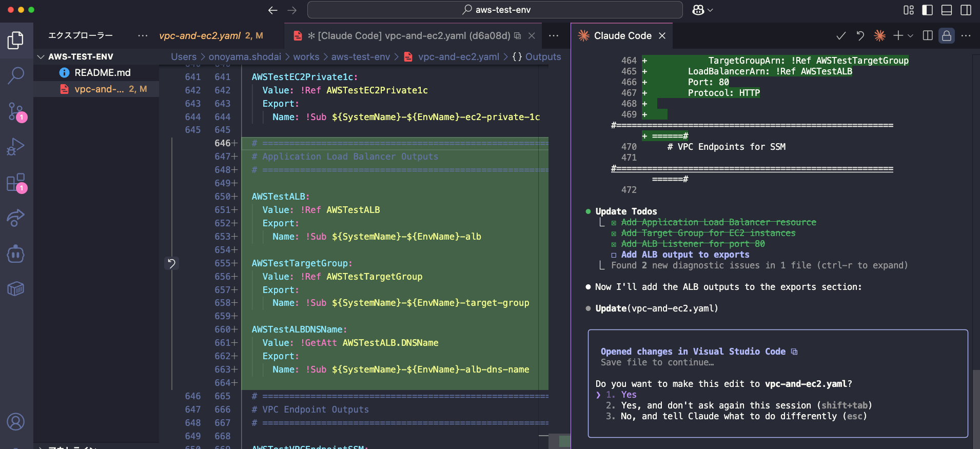
Task: Click the aws-test-env breadcrumb
Action: point(360,56)
